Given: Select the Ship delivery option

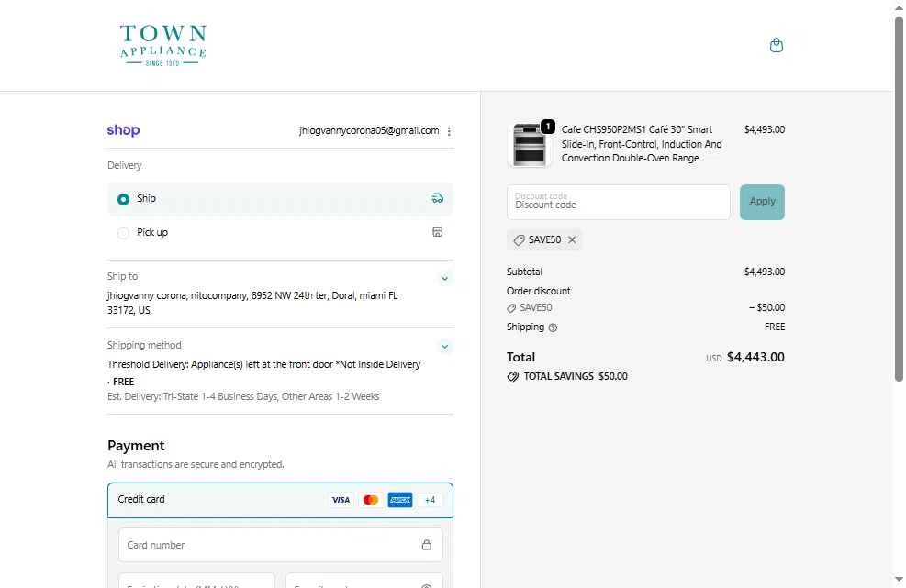Looking at the screenshot, I should [x=280, y=199].
